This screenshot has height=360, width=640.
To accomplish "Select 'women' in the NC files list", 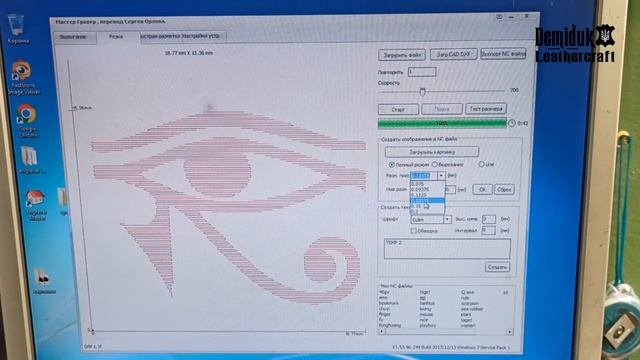I will pos(468,325).
